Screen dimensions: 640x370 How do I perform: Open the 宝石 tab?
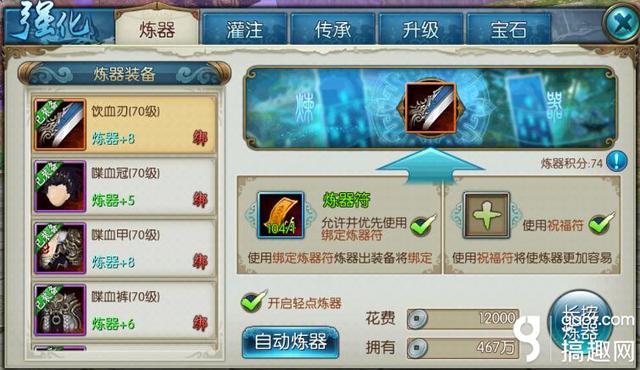[509, 29]
